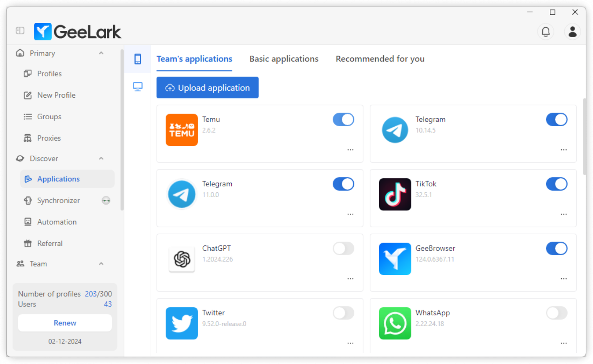Open more options for WhatsApp
The image size is (593, 364).
[x=564, y=343]
